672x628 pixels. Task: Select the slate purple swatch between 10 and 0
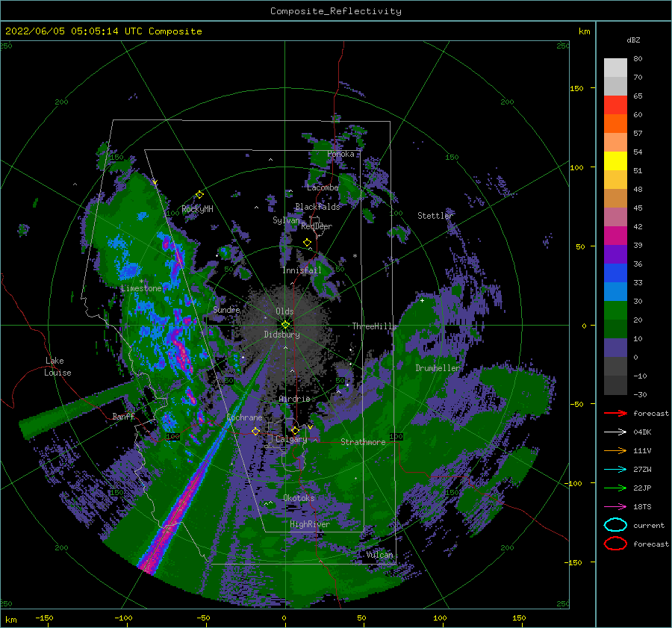click(x=615, y=348)
